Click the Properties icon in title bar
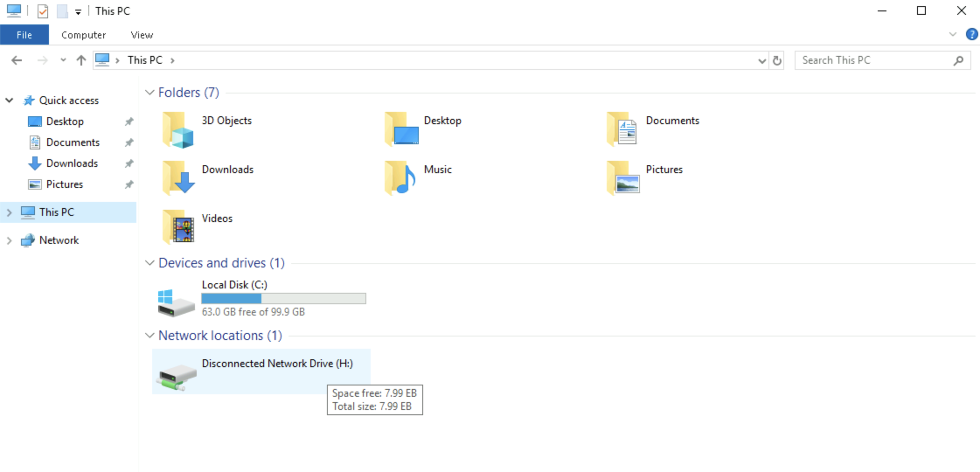980x472 pixels. point(43,11)
